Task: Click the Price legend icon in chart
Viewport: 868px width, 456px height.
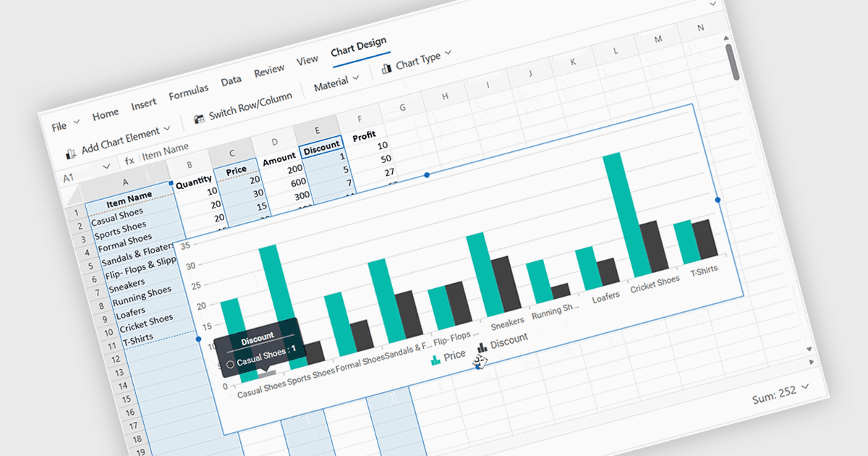Action: pos(435,360)
